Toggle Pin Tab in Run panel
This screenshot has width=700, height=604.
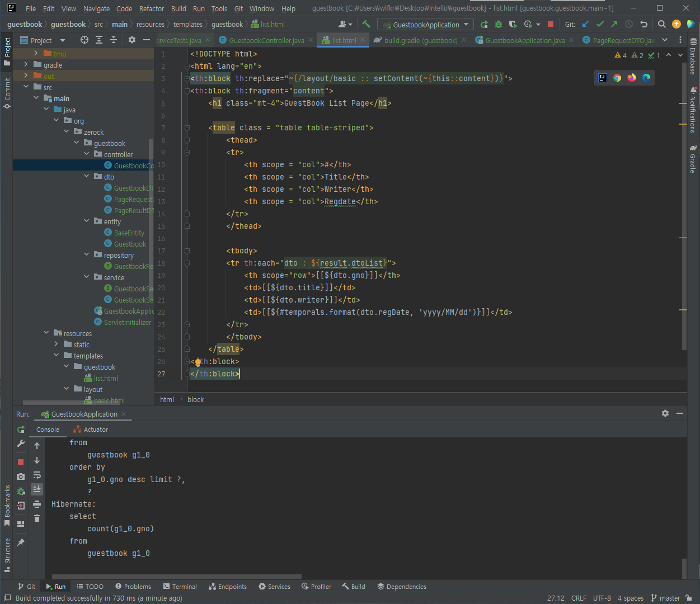(21, 542)
